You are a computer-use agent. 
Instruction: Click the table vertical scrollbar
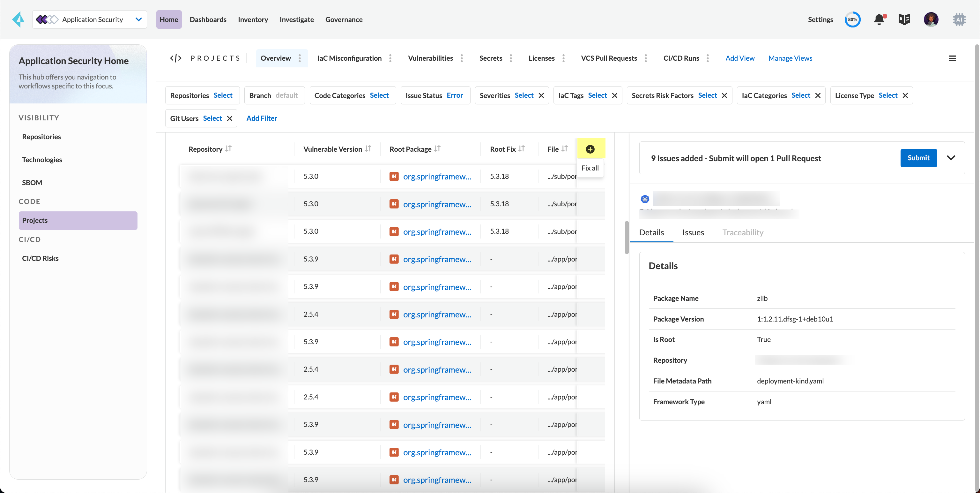click(x=627, y=237)
